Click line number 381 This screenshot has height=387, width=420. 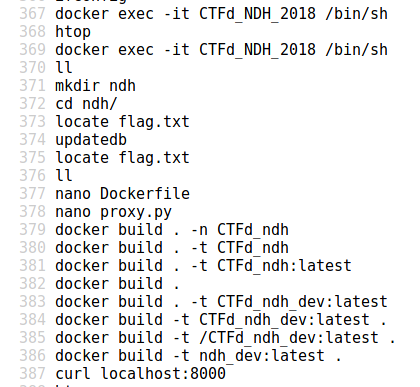(32, 266)
